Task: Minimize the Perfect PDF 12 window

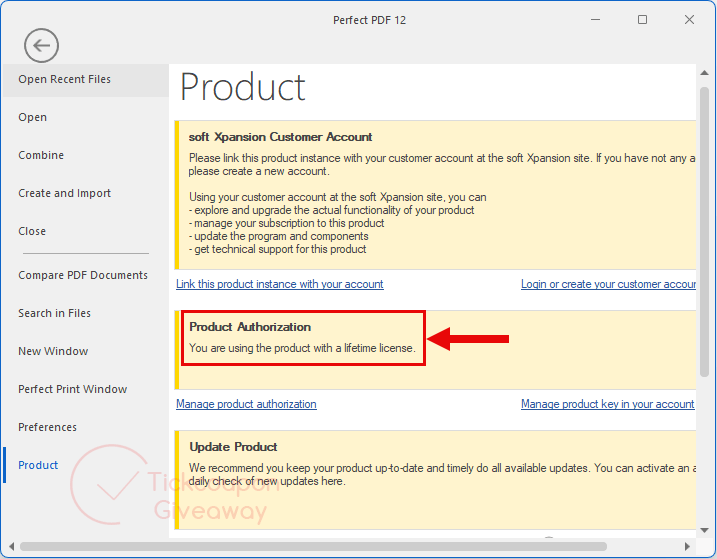Action: click(595, 20)
